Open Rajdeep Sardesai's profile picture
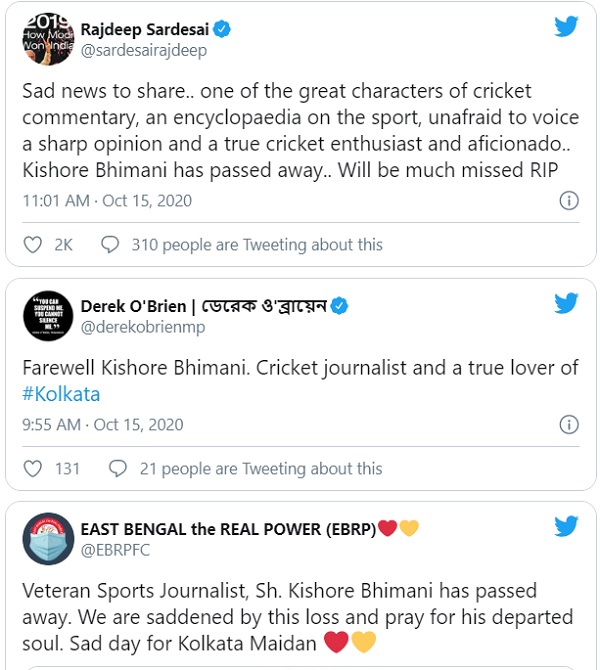The image size is (600, 670). click(44, 39)
